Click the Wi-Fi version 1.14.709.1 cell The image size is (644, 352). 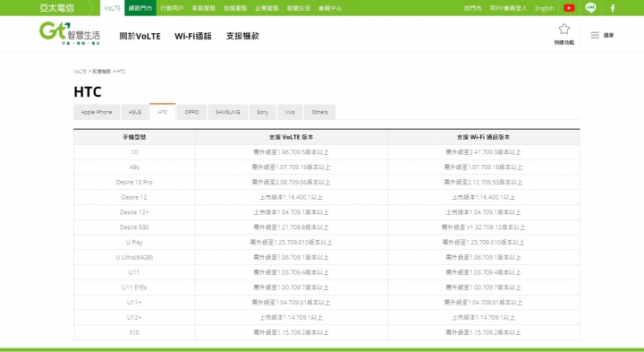click(x=483, y=317)
